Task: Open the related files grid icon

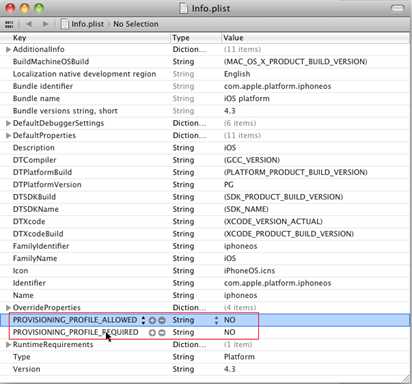Action: [9, 24]
